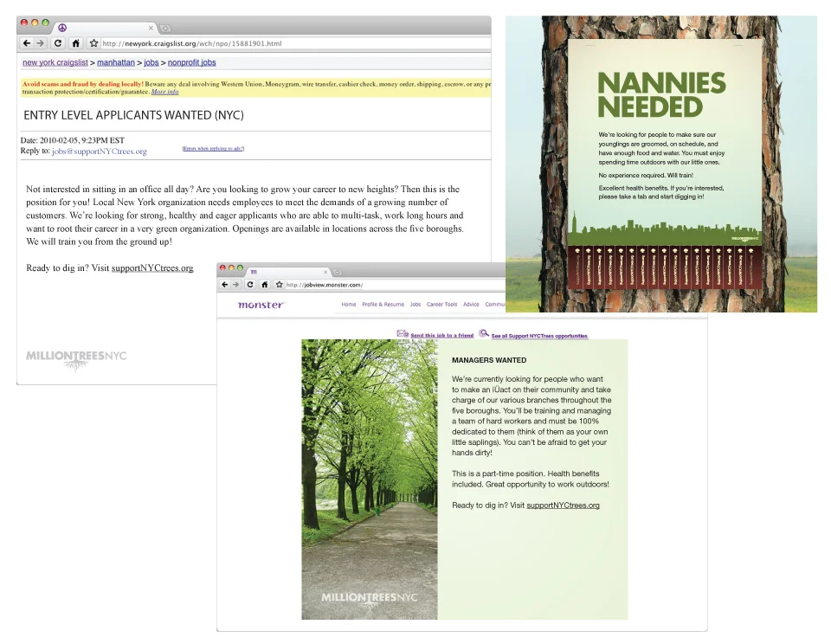831x644 pixels.
Task: Click the peace-sign favicon tab in Craigslist browser
Action: point(62,28)
